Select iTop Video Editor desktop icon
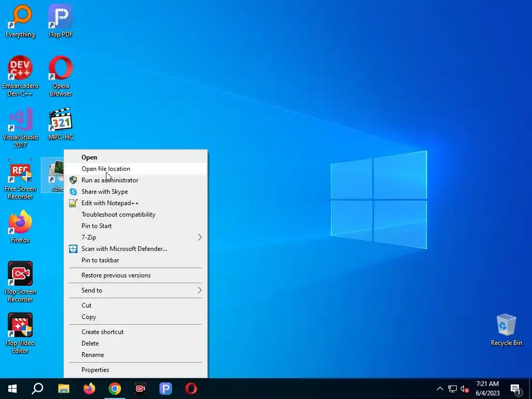 pyautogui.click(x=20, y=333)
